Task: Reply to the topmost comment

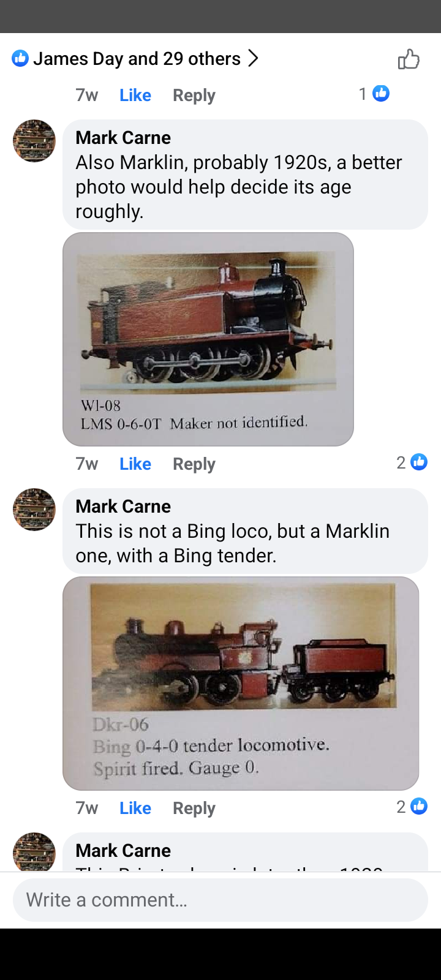Action: (x=194, y=96)
